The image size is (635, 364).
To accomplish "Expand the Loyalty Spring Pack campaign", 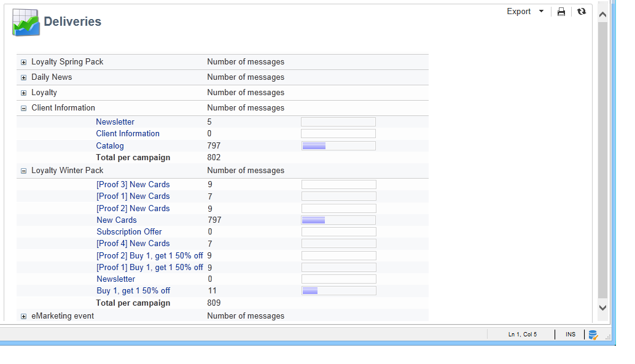I will 23,63.
